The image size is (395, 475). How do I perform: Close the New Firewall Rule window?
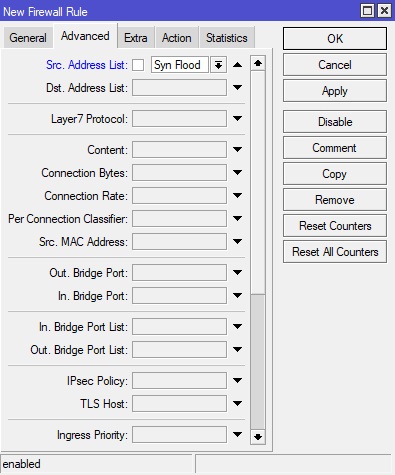384,11
